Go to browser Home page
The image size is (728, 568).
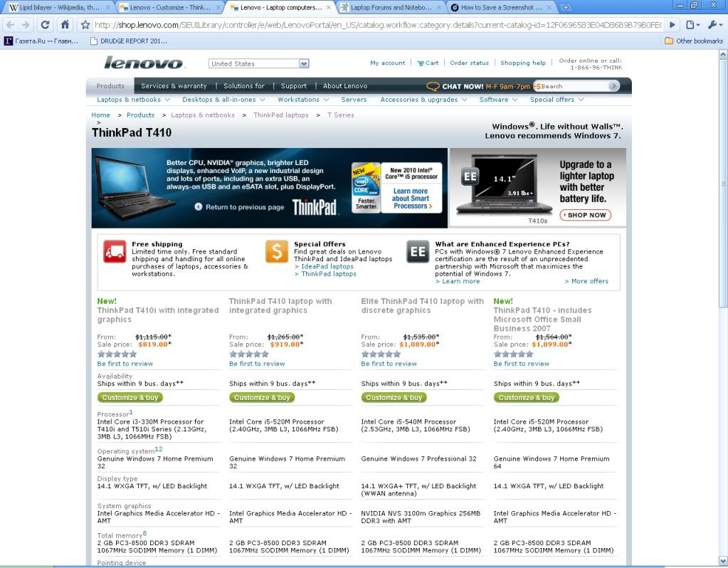(x=65, y=25)
